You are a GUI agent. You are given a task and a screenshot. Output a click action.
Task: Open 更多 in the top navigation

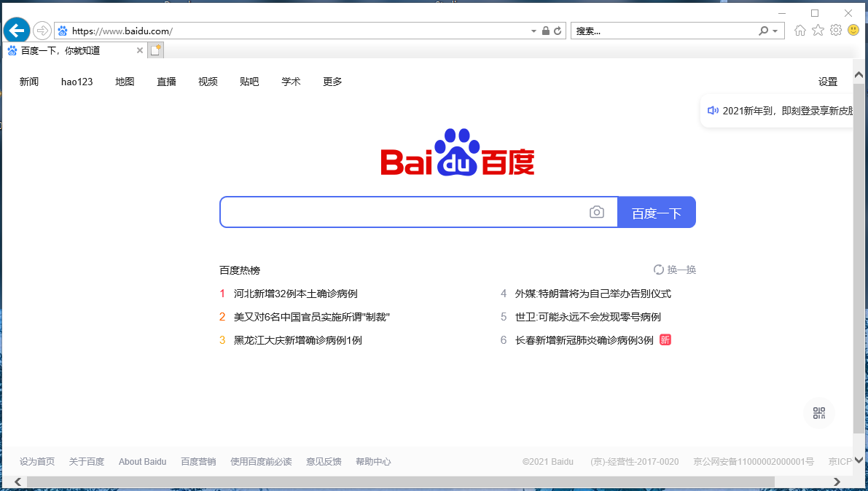(x=332, y=82)
